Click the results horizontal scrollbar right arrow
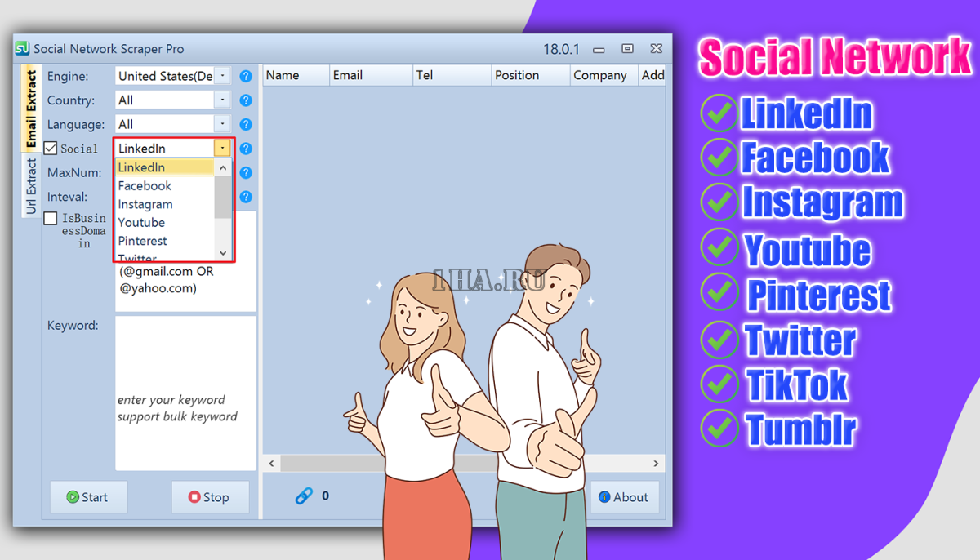Viewport: 980px width, 560px height. (657, 463)
